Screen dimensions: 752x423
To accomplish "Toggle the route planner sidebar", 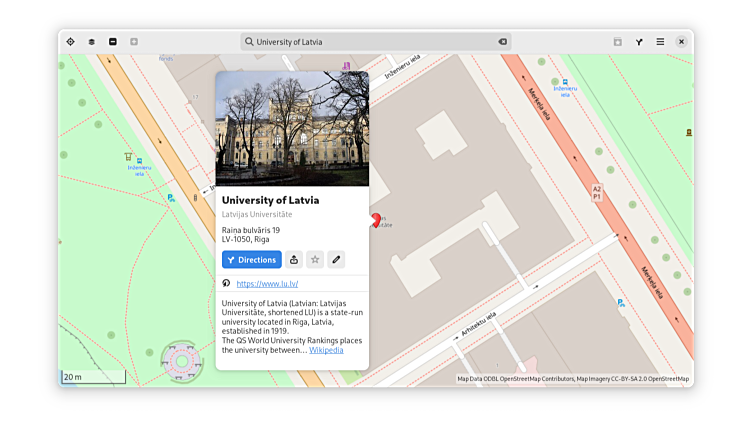I will [639, 42].
